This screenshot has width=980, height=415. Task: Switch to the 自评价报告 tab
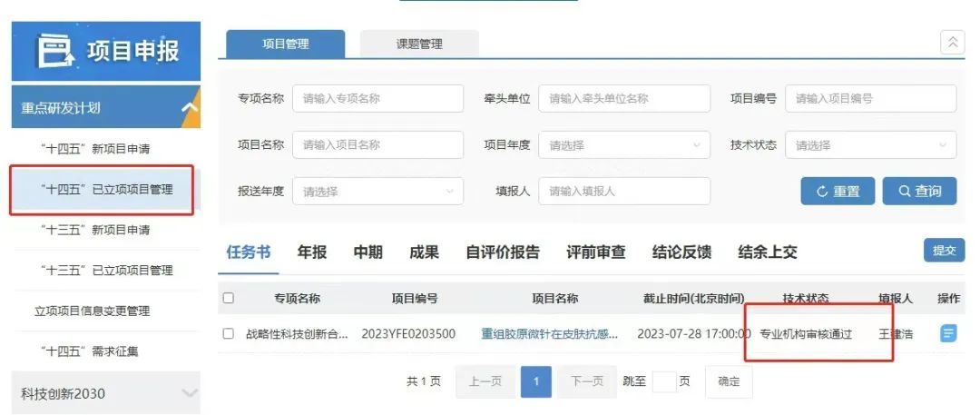[x=503, y=252]
